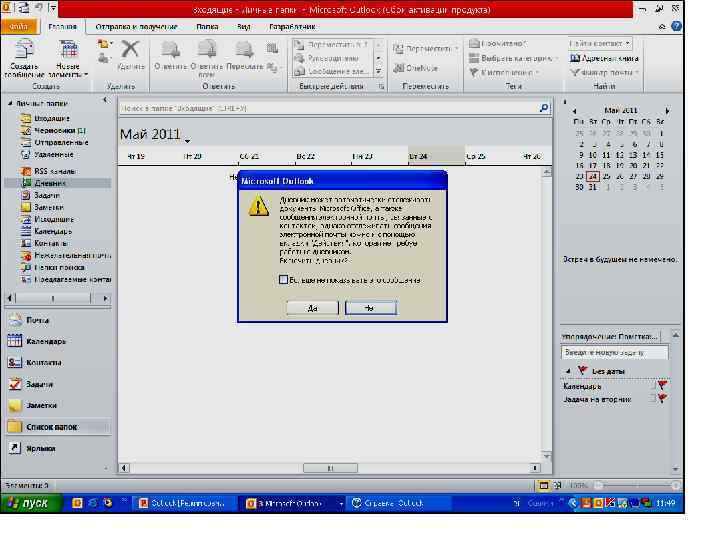Screen dimensions: 720x540
Task: Expand Выбрать категорию dropdown
Action: tap(557, 58)
